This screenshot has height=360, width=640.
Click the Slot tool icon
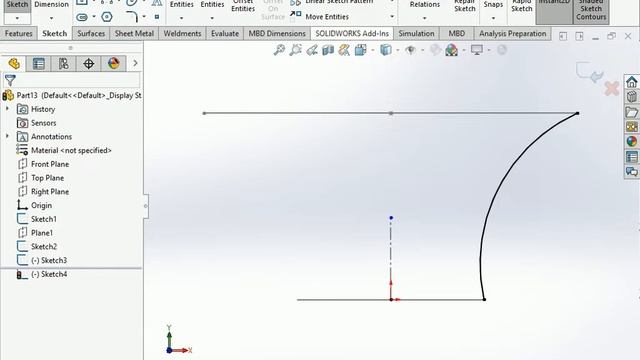pyautogui.click(x=82, y=17)
